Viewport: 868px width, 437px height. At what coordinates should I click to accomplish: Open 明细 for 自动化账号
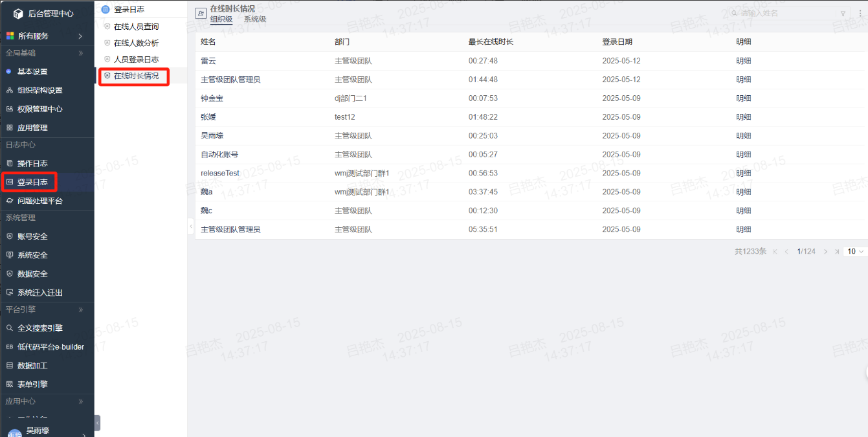pos(744,155)
